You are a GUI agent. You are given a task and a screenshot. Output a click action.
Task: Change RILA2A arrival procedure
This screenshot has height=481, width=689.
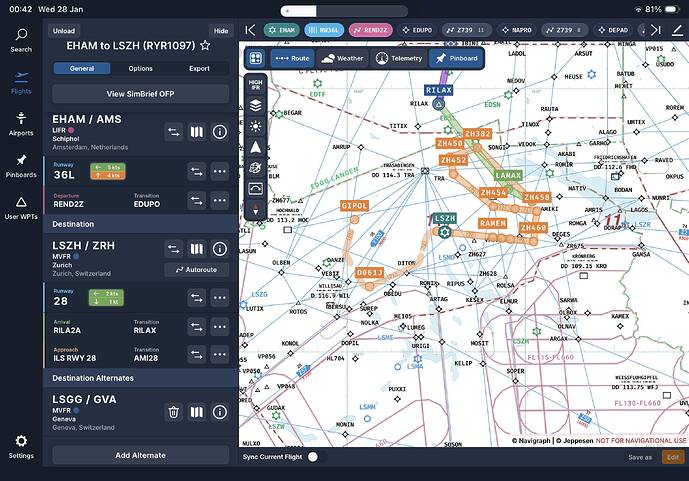[196, 327]
